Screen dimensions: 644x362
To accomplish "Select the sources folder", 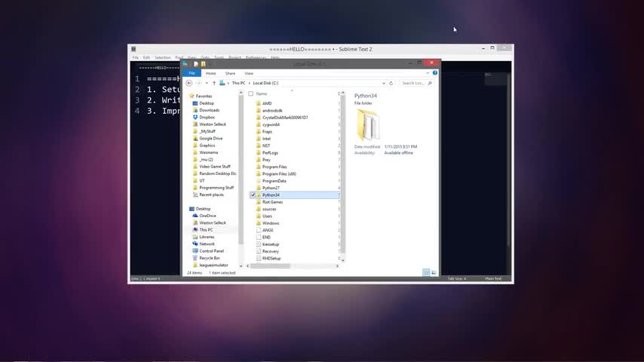I will click(x=269, y=209).
